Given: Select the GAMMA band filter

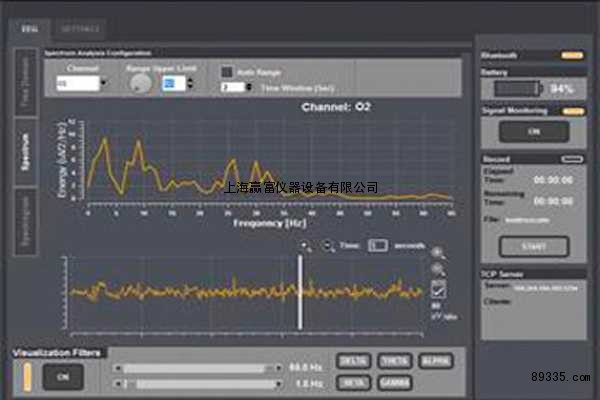Looking at the screenshot, I should pyautogui.click(x=395, y=382).
